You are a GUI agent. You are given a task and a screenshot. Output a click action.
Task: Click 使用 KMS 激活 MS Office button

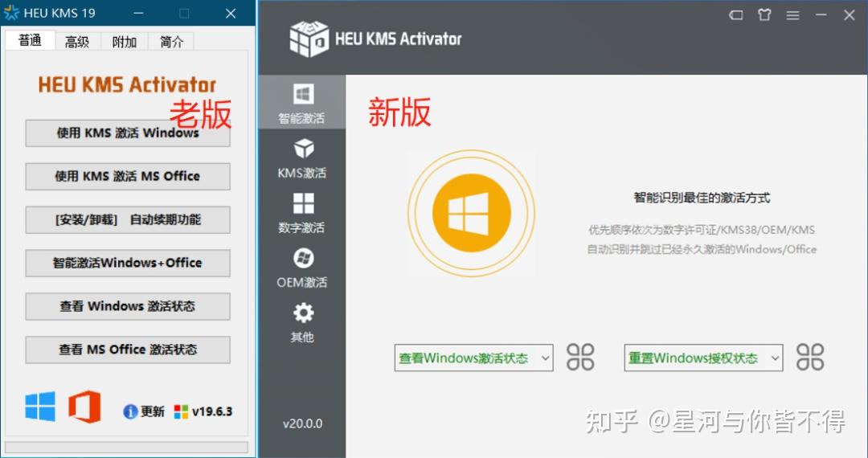pos(128,177)
